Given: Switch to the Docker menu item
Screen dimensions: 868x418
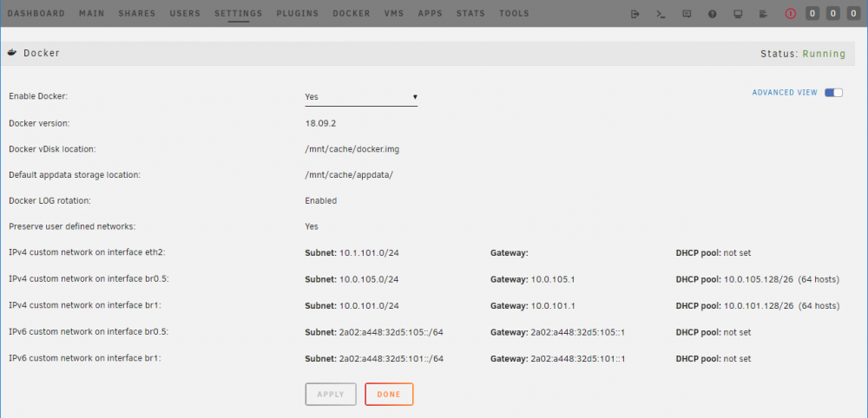Looking at the screenshot, I should (x=352, y=13).
